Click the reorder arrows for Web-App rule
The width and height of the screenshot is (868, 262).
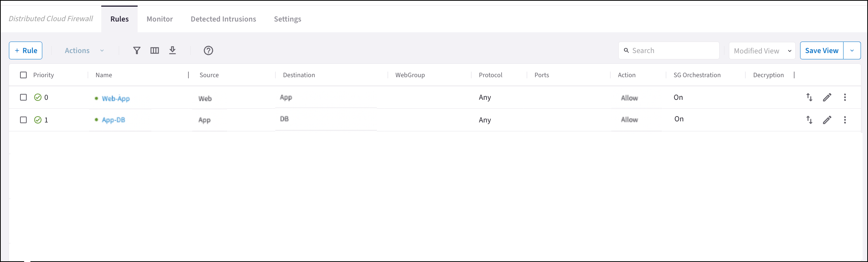809,97
